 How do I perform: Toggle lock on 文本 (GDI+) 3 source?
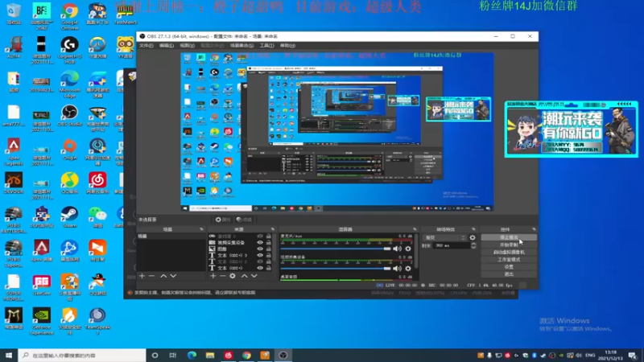(x=269, y=255)
